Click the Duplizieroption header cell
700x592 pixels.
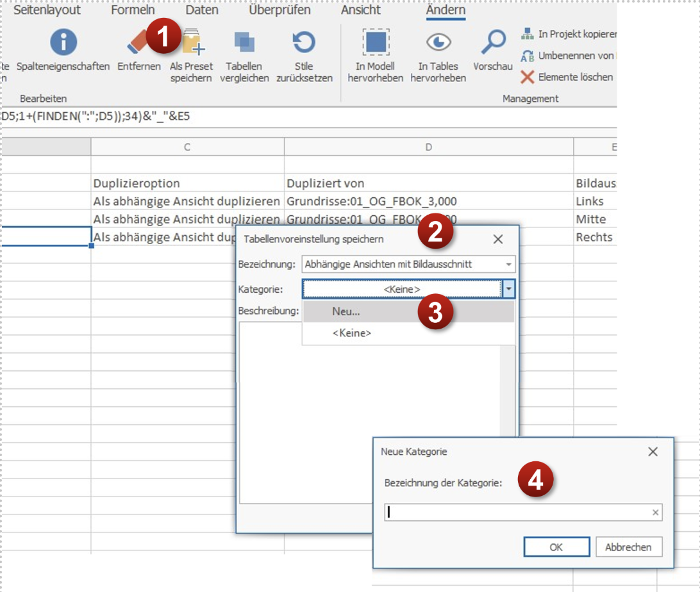tap(187, 183)
